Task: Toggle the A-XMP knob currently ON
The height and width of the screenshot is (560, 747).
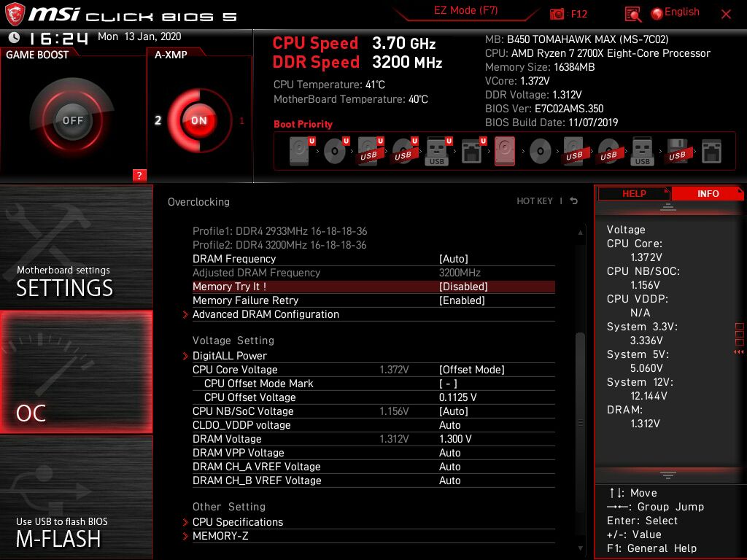Action: click(x=199, y=120)
